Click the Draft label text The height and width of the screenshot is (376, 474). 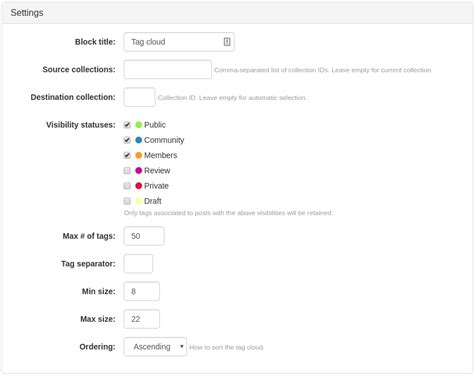click(x=153, y=201)
